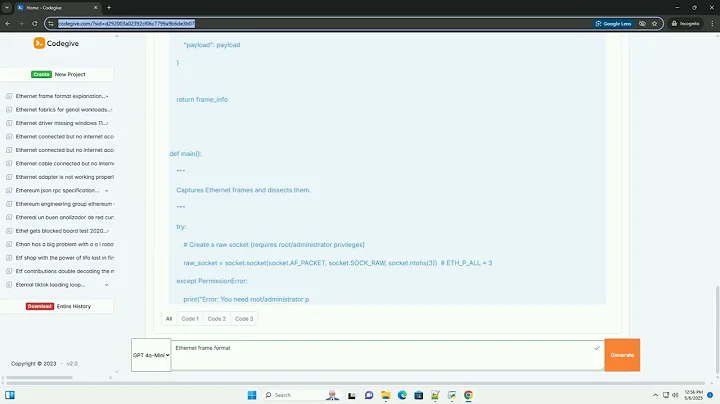Screen dimensions: 720x404
Task: Switch to the Code 2 tab
Action: click(x=217, y=319)
